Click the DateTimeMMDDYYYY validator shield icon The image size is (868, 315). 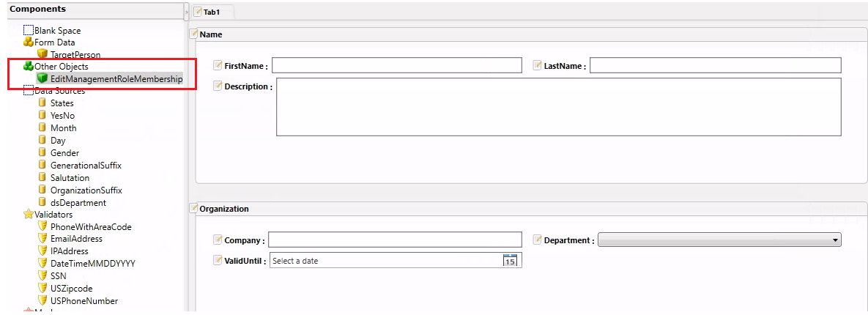pyautogui.click(x=42, y=263)
